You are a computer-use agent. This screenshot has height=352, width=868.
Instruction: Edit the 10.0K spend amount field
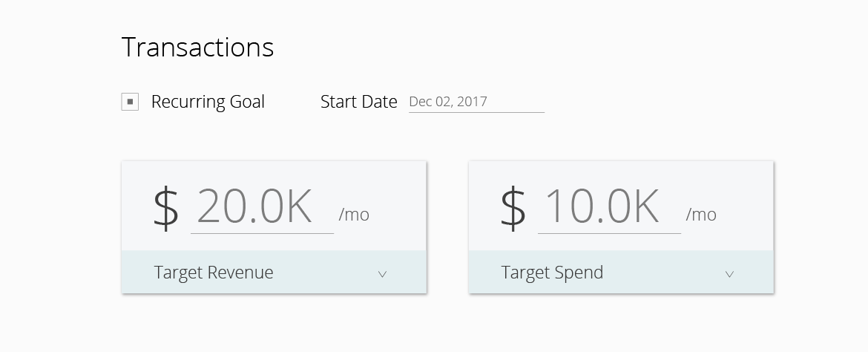pos(609,208)
